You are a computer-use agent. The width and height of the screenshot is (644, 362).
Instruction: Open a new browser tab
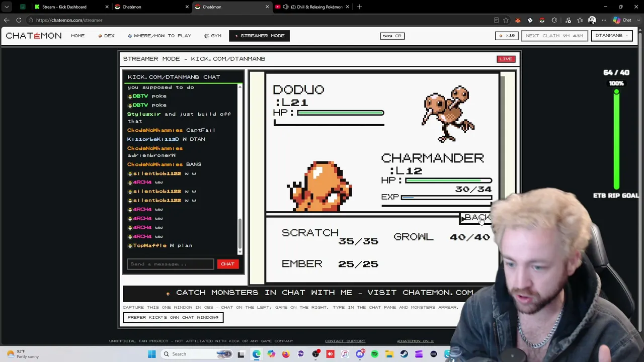(x=359, y=7)
